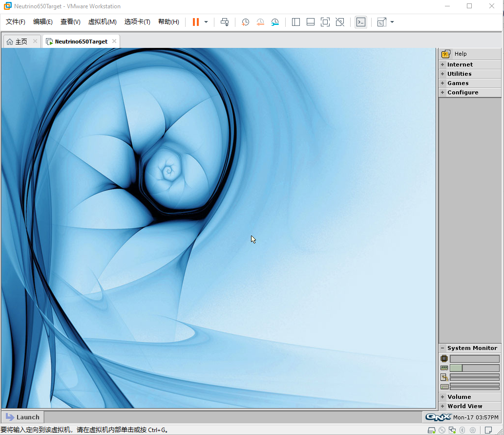Open the 帮助(H) menu
This screenshot has width=504, height=435.
(x=168, y=22)
